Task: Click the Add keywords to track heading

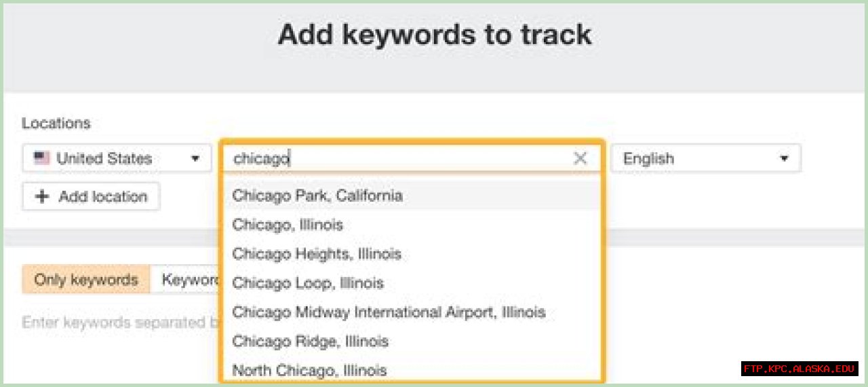Action: (x=435, y=35)
